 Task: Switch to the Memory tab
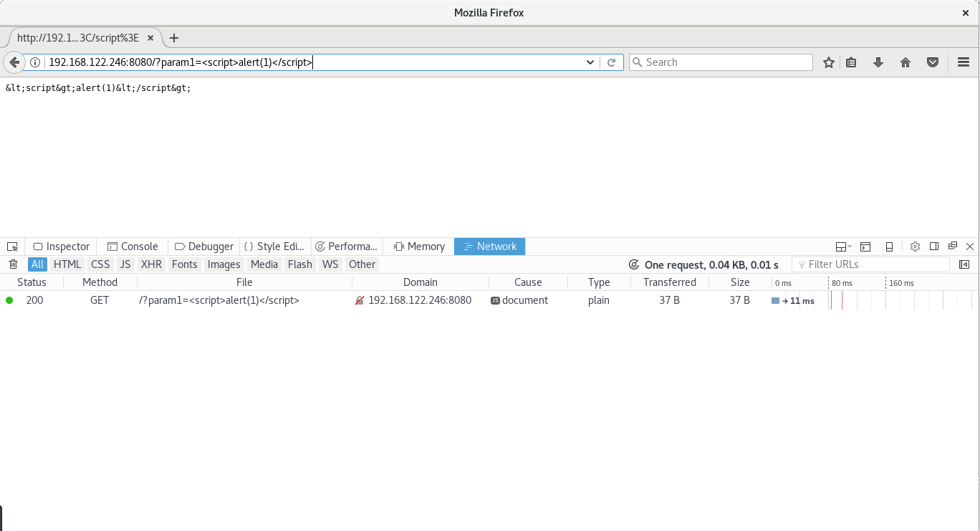[x=419, y=247]
